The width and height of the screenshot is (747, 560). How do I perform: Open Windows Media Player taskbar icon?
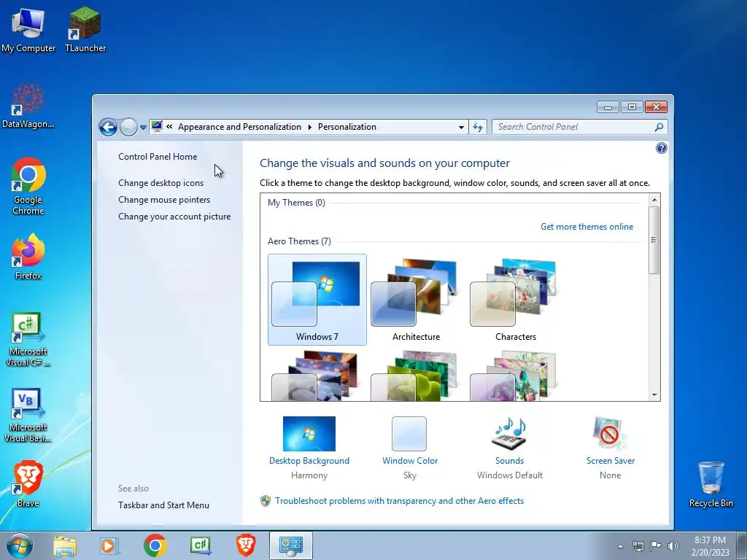109,545
